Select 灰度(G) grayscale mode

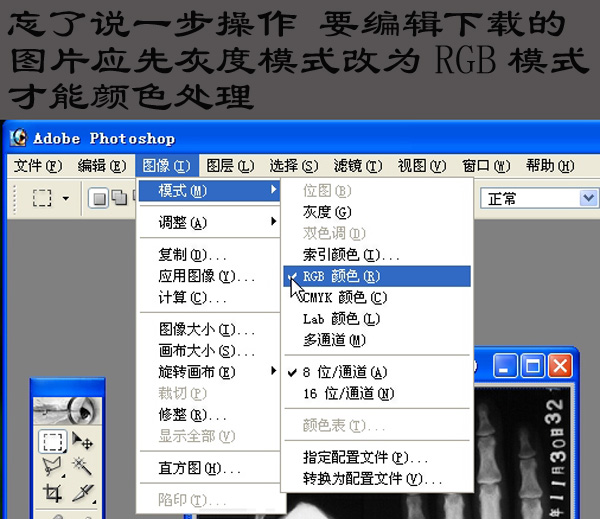(x=377, y=212)
